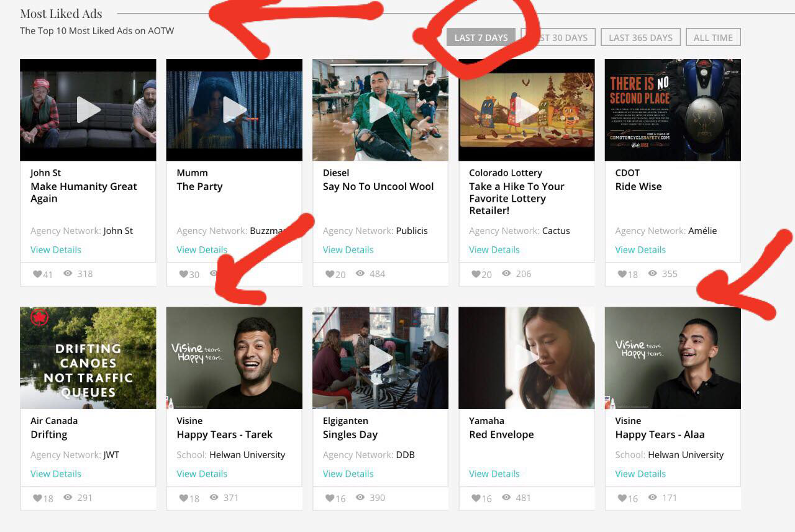Open View Details for John St

(x=56, y=250)
